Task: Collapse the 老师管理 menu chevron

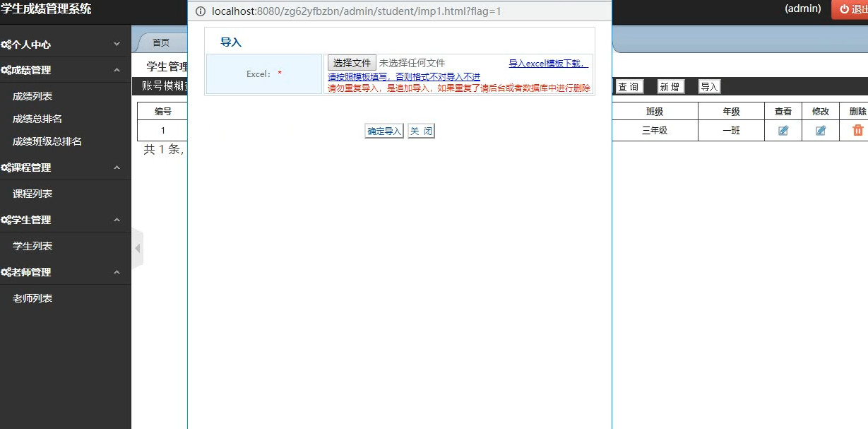Action: pos(117,272)
